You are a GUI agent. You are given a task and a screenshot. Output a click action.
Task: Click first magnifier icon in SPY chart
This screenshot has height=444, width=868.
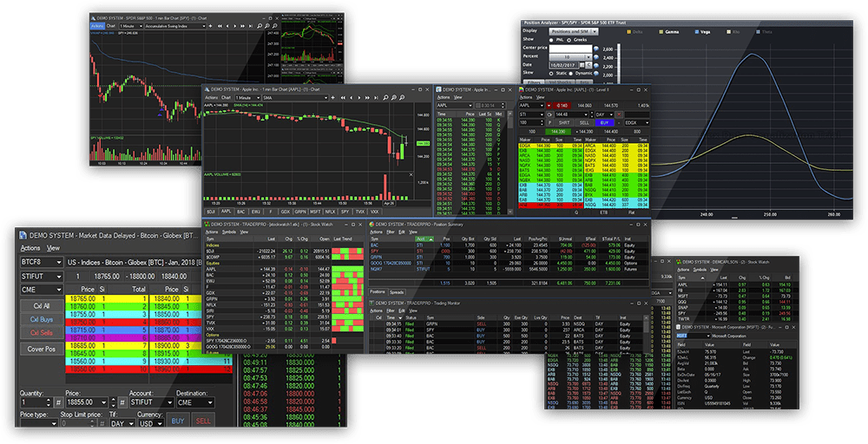(259, 26)
